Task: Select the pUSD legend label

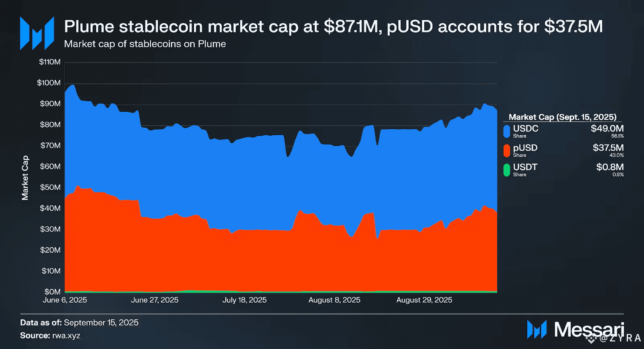Action: (x=525, y=148)
